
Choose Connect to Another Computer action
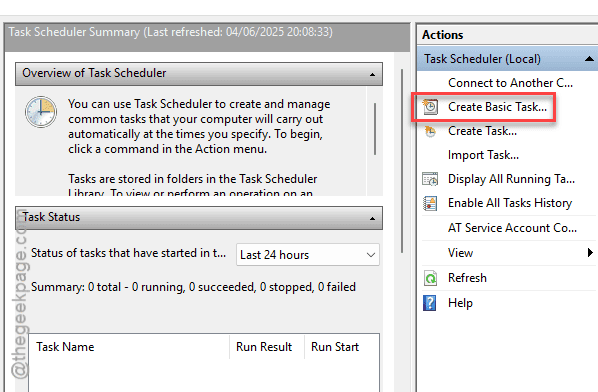[510, 83]
